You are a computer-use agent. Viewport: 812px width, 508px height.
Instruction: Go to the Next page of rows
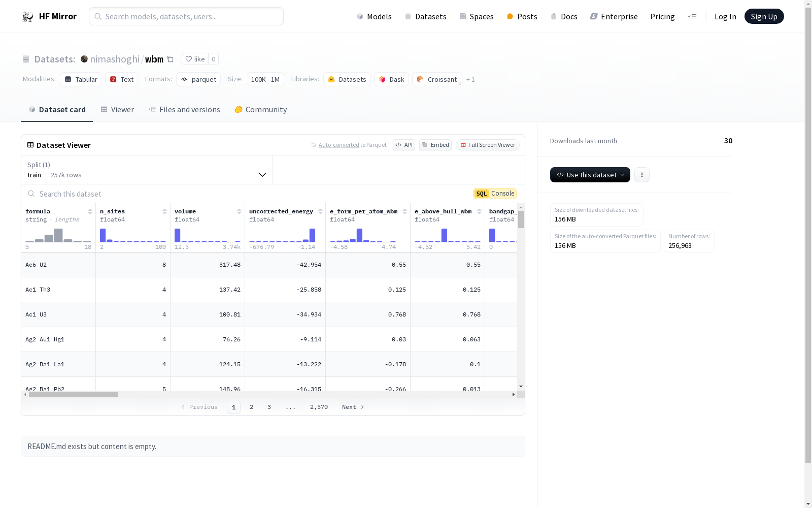point(353,407)
